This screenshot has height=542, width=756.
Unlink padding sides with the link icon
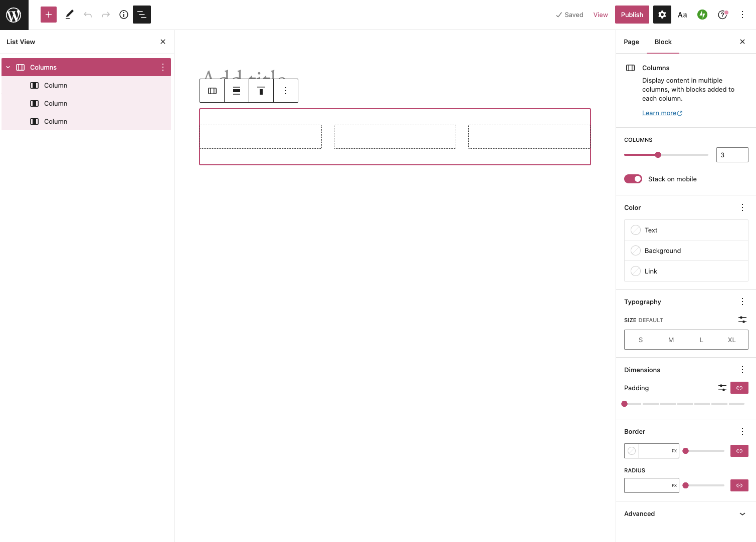[739, 388]
